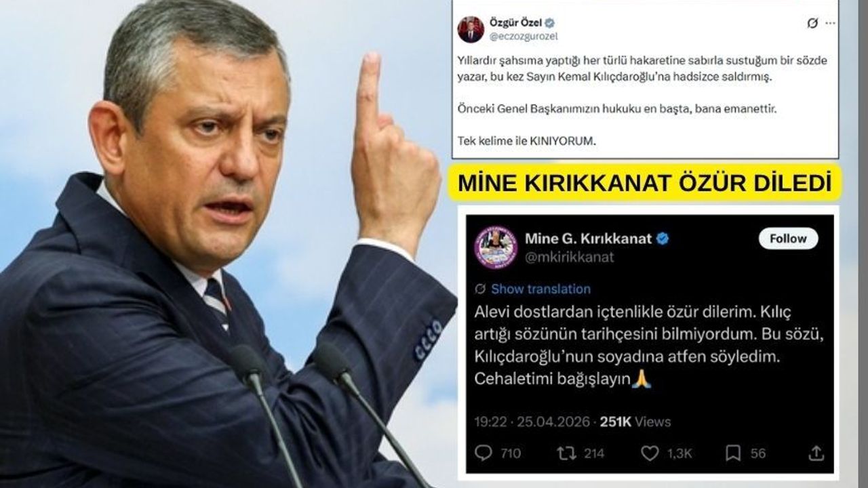Open the reply icon showing 710 comments

pyautogui.click(x=483, y=453)
